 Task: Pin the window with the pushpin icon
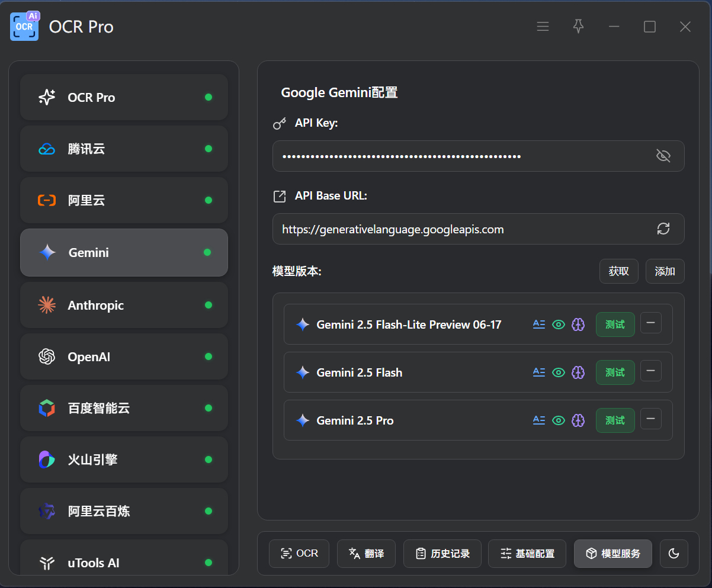pyautogui.click(x=579, y=27)
